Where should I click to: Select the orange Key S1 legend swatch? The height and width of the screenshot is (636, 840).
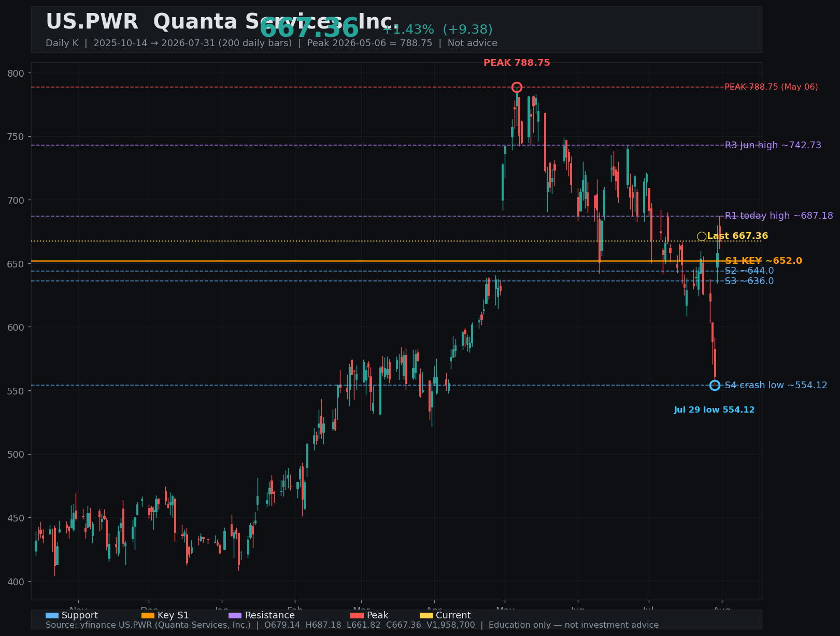tap(148, 616)
